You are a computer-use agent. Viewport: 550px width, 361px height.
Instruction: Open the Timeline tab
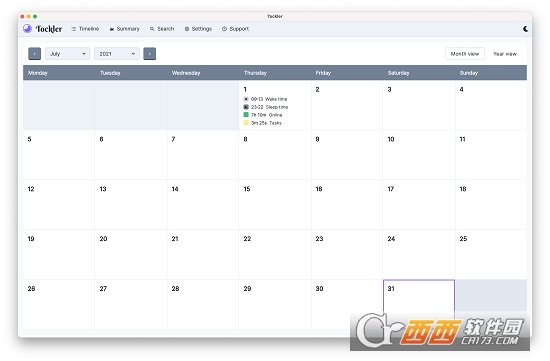click(x=85, y=29)
